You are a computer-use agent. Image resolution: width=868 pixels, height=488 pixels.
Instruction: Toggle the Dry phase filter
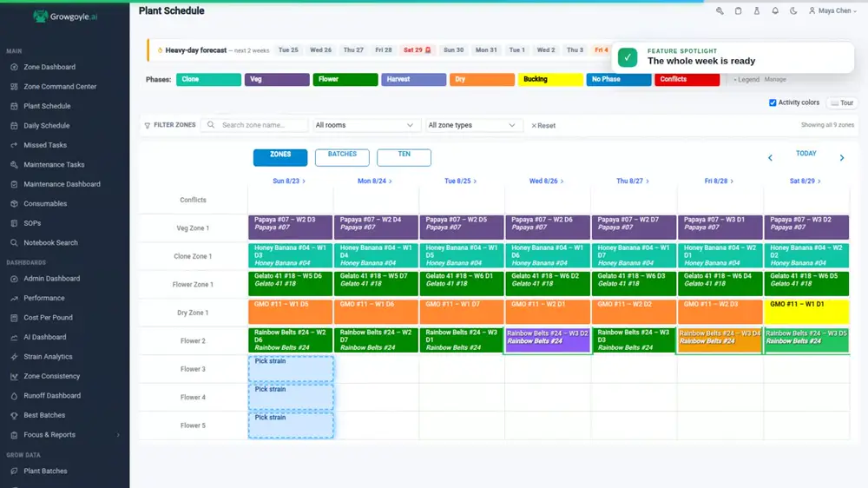[x=482, y=79]
